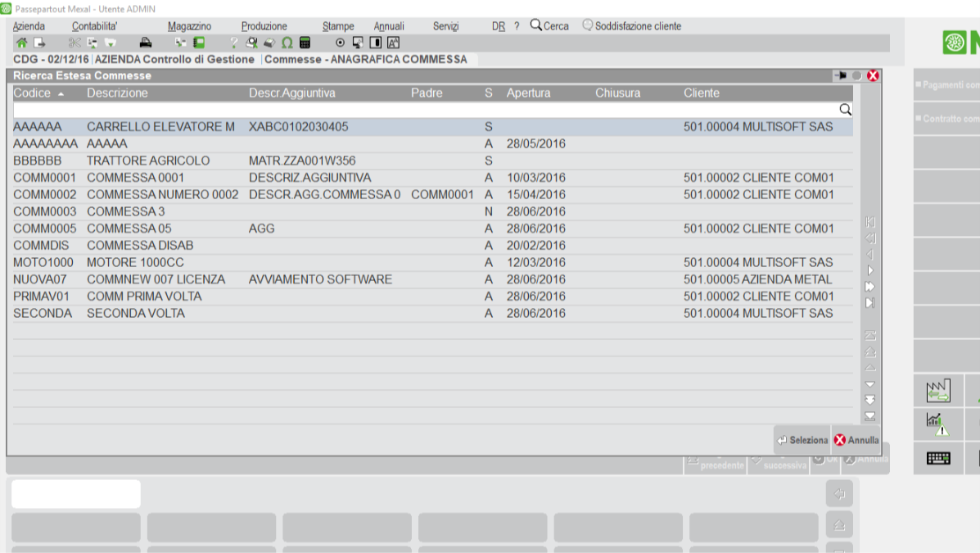This screenshot has width=980, height=553.
Task: Click the scroll down one row arrow
Action: click(870, 384)
